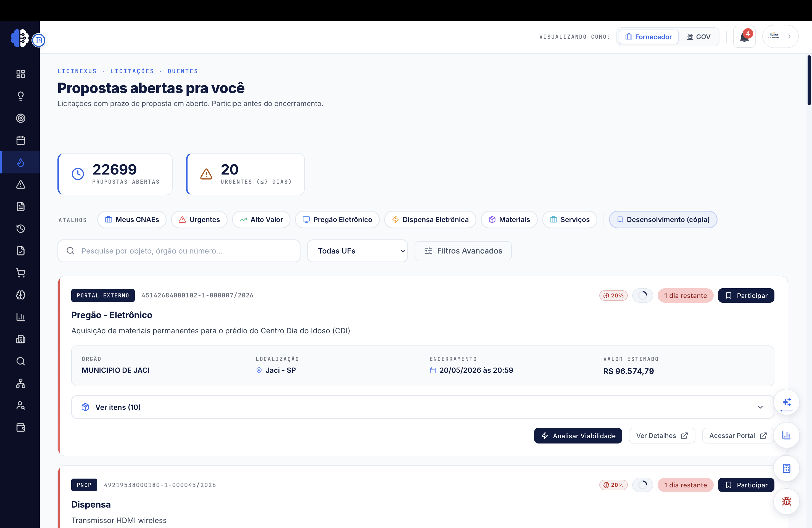Click the PNCP tag
The height and width of the screenshot is (528, 812).
84,485
